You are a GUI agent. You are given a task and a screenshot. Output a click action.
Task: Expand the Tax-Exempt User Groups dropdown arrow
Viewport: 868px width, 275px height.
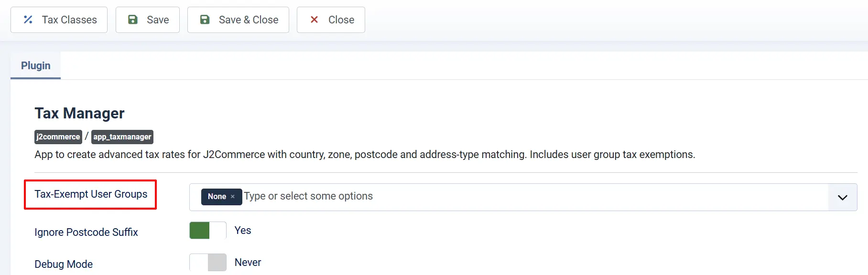point(842,197)
